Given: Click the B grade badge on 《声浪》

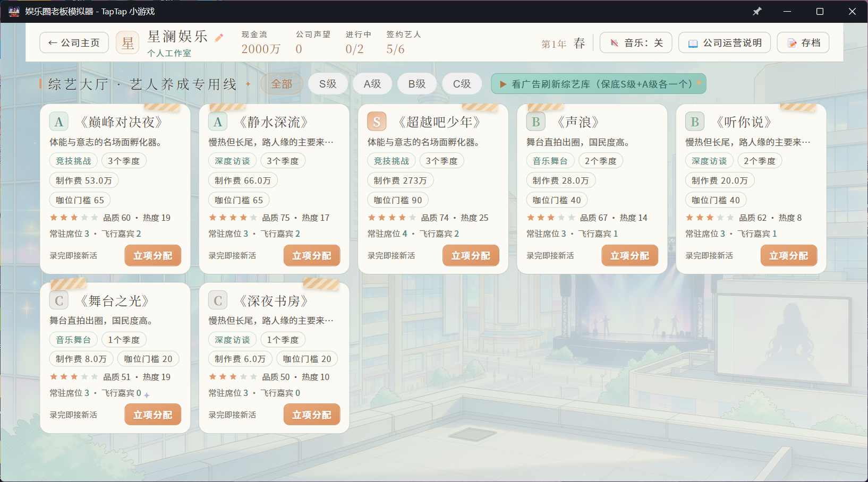Looking at the screenshot, I should tap(535, 122).
